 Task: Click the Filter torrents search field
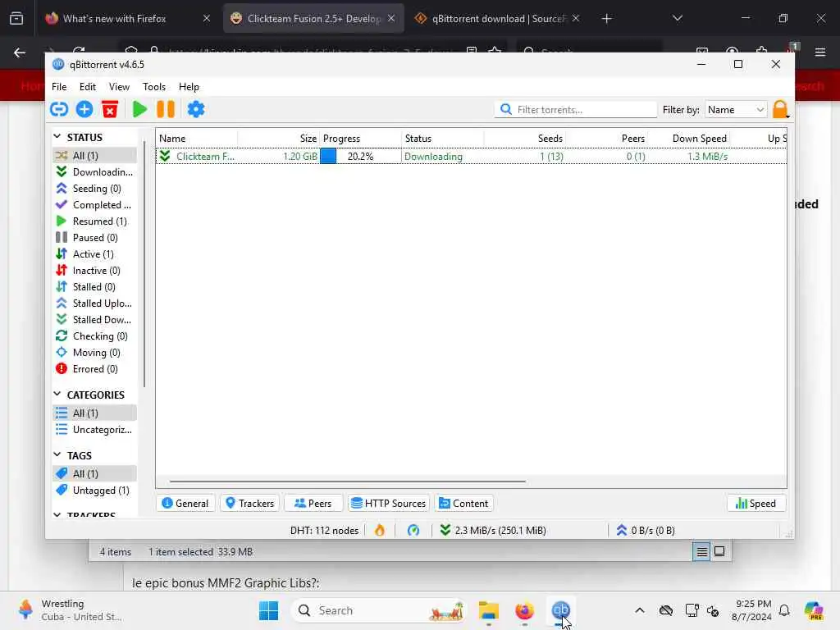coord(576,109)
